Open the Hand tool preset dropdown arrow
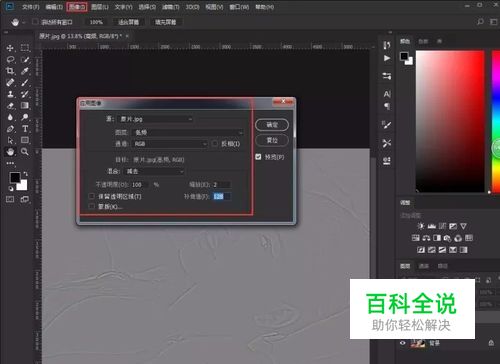Screen dimensions: 500x364 tap(24, 22)
